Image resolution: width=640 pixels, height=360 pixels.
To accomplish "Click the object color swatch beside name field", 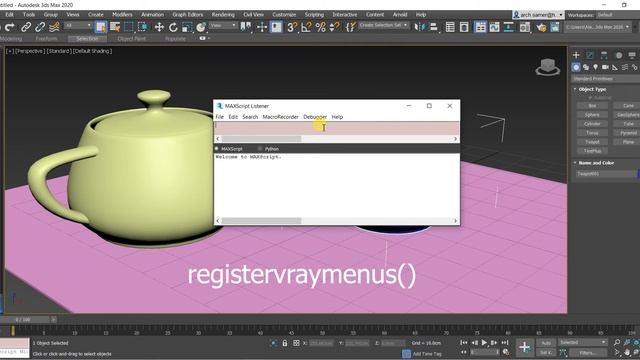I will point(638,174).
